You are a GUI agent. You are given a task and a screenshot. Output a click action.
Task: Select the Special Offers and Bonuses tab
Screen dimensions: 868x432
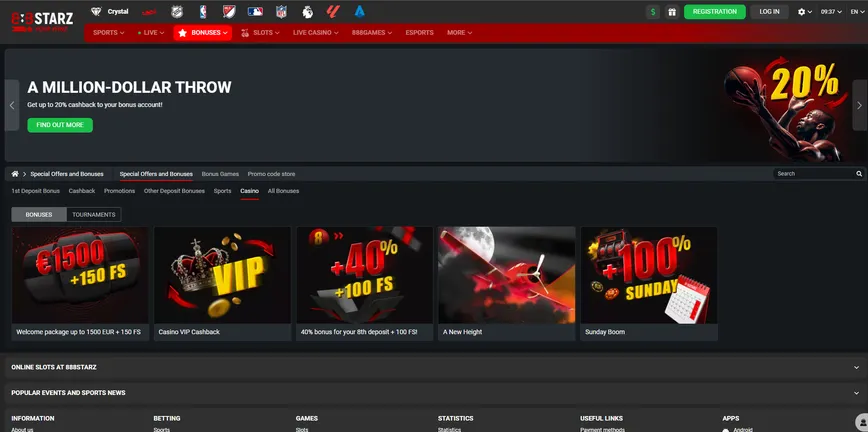pos(156,174)
